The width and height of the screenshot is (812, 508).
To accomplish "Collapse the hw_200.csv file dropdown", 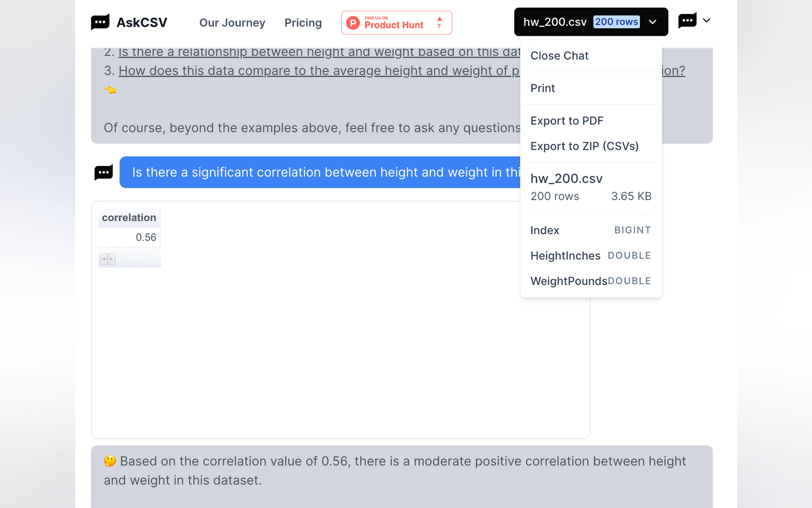I will click(652, 22).
